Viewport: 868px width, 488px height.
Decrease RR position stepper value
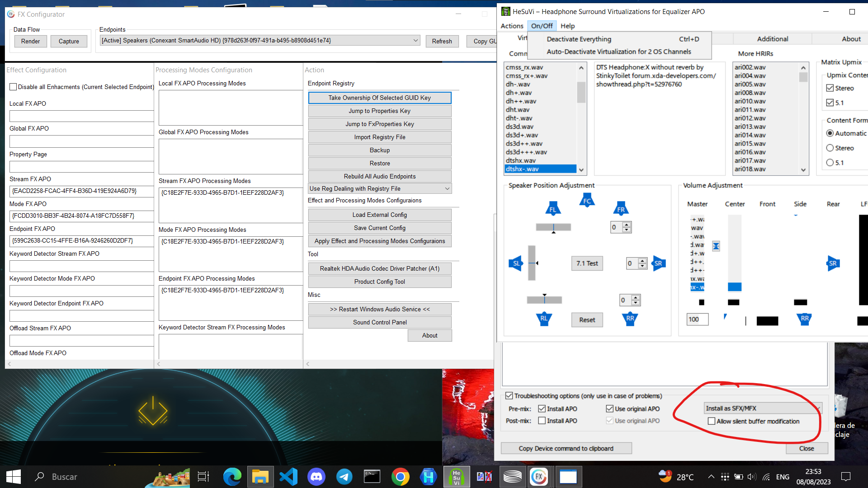tap(636, 303)
